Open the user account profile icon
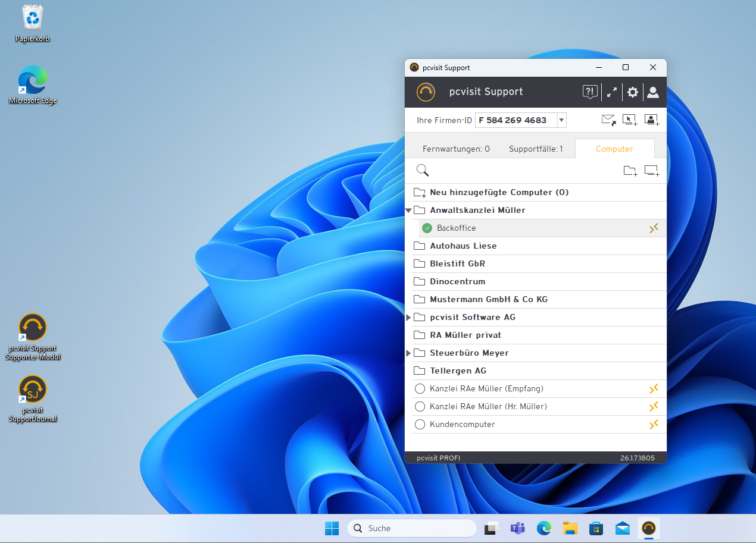 [653, 92]
